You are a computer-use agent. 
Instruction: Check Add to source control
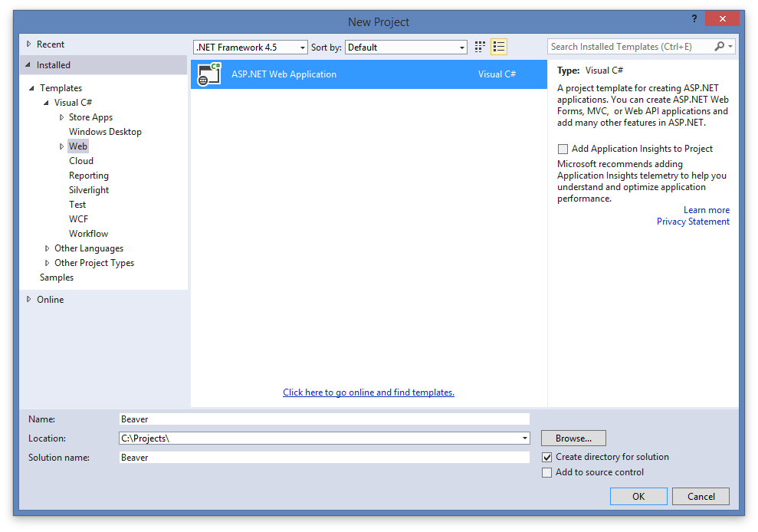click(546, 472)
